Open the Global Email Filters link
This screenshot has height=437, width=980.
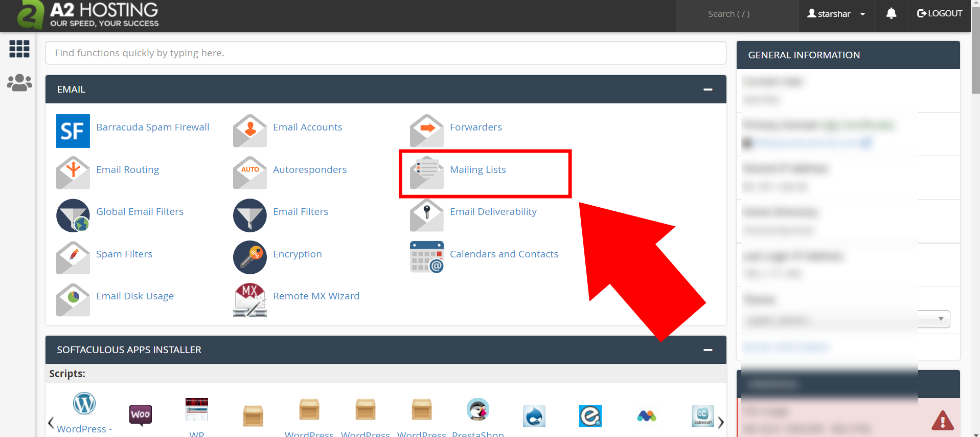[x=140, y=211]
